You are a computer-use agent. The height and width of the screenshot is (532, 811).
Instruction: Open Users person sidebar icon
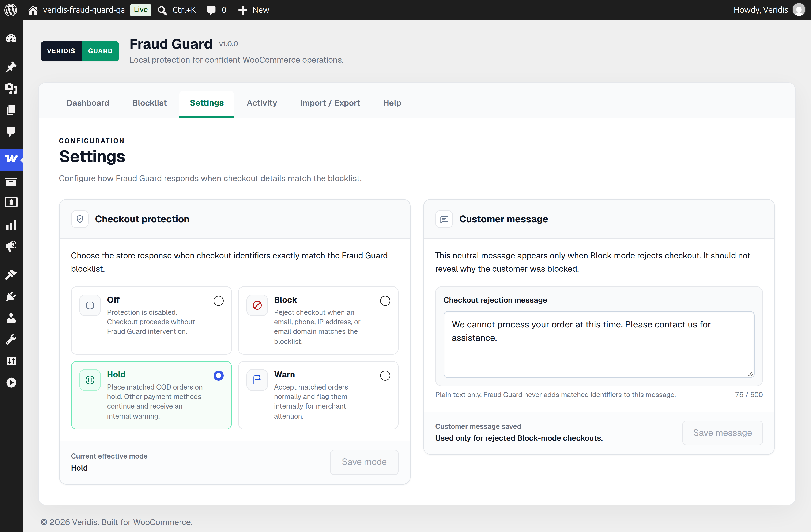click(11, 318)
